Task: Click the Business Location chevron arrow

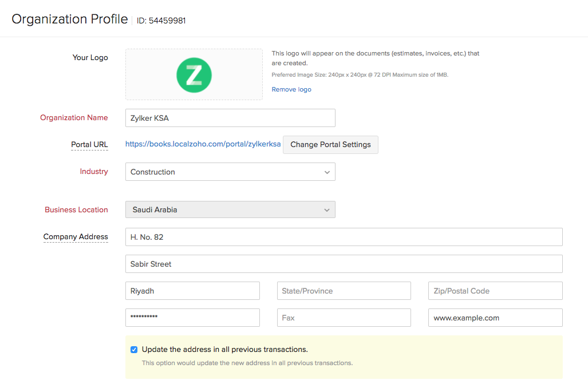Action: coord(327,210)
